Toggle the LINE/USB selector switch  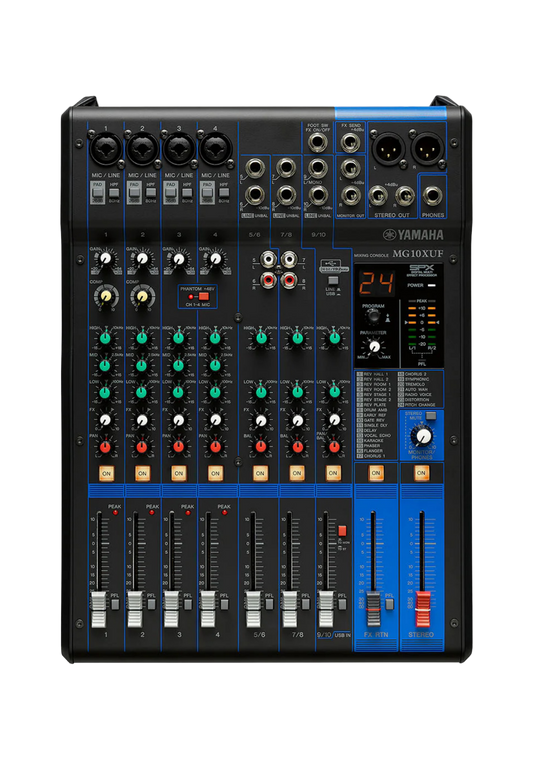pos(332,280)
